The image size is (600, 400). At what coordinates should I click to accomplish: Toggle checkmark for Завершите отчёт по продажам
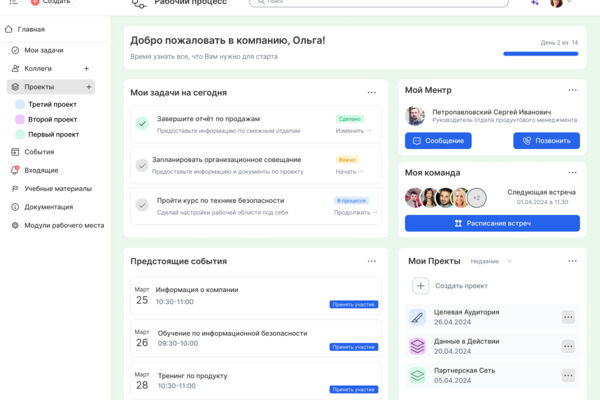coord(142,124)
